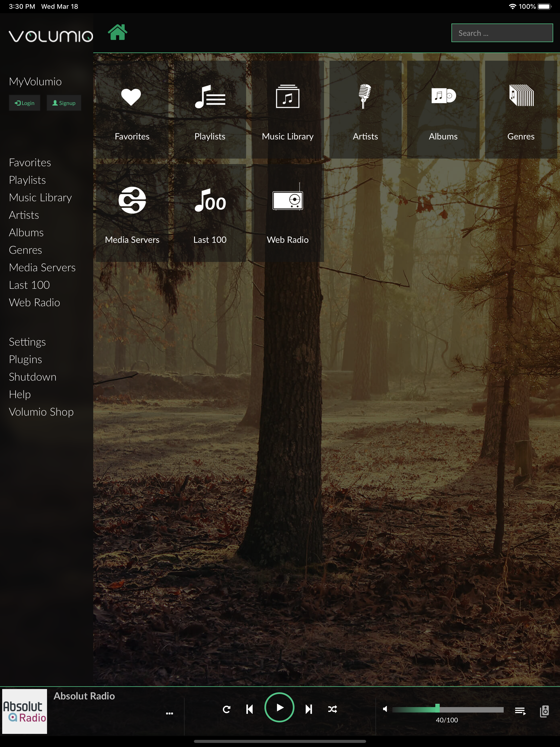Mute the volume speaker icon

385,709
